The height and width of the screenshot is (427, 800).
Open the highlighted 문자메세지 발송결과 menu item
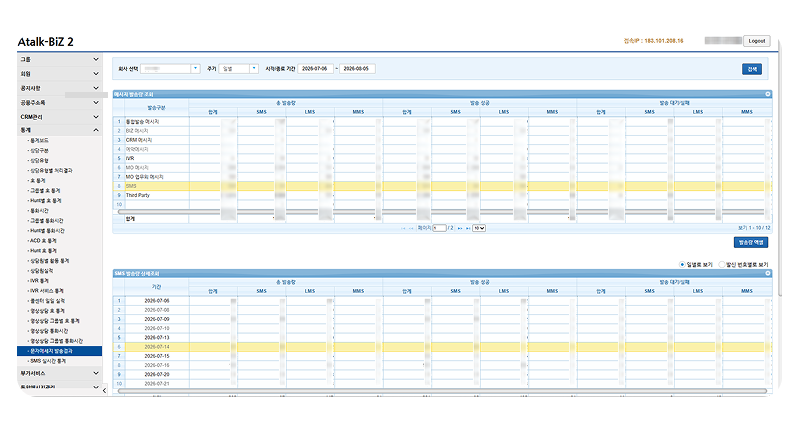coord(59,351)
